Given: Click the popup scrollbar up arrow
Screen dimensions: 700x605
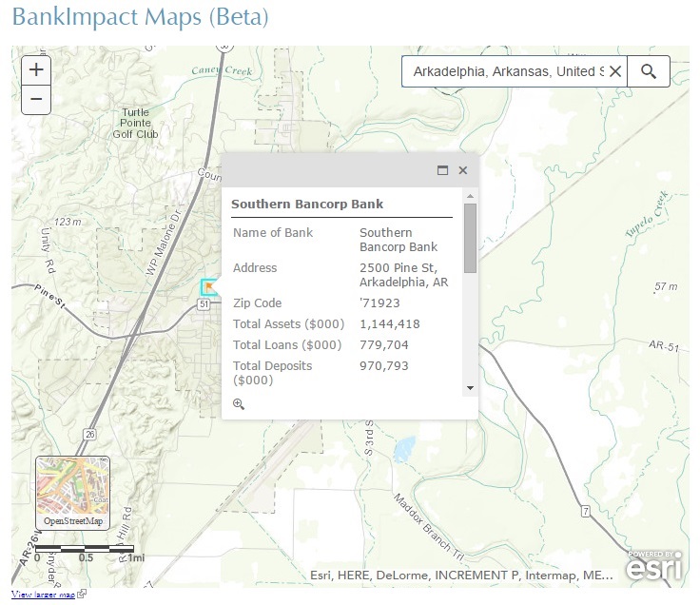Looking at the screenshot, I should [x=470, y=197].
